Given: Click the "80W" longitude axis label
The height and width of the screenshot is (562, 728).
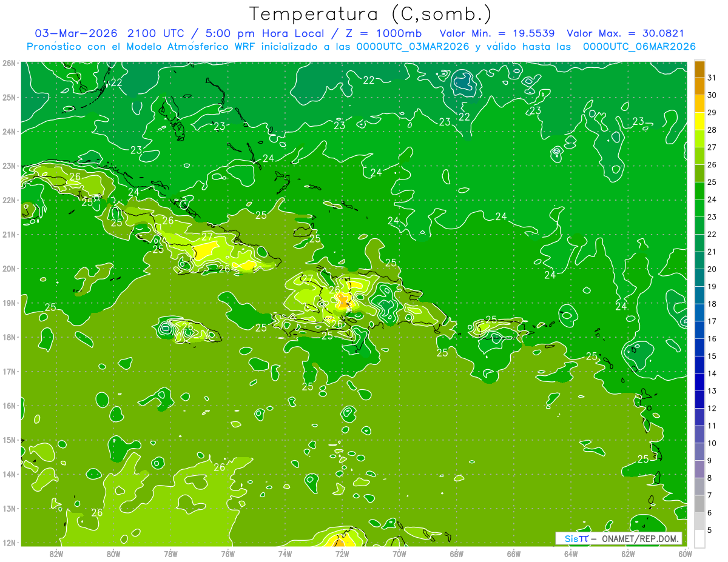Looking at the screenshot, I should [x=113, y=554].
